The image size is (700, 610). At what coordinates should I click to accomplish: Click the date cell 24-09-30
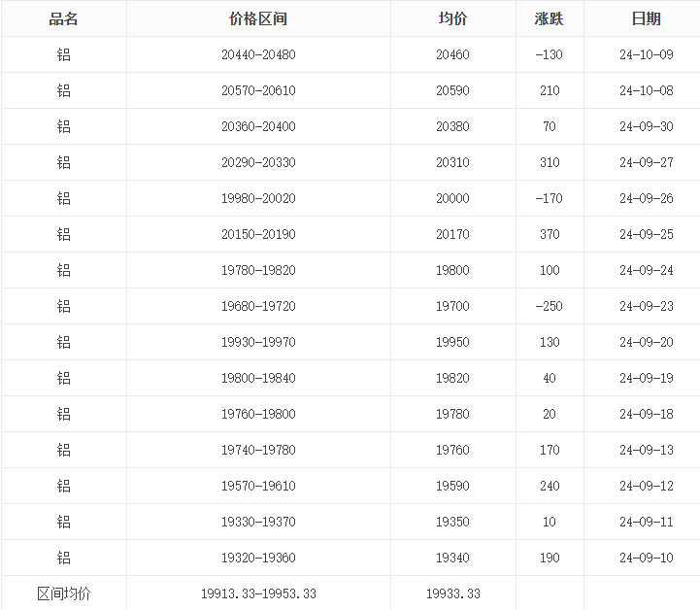tap(646, 126)
